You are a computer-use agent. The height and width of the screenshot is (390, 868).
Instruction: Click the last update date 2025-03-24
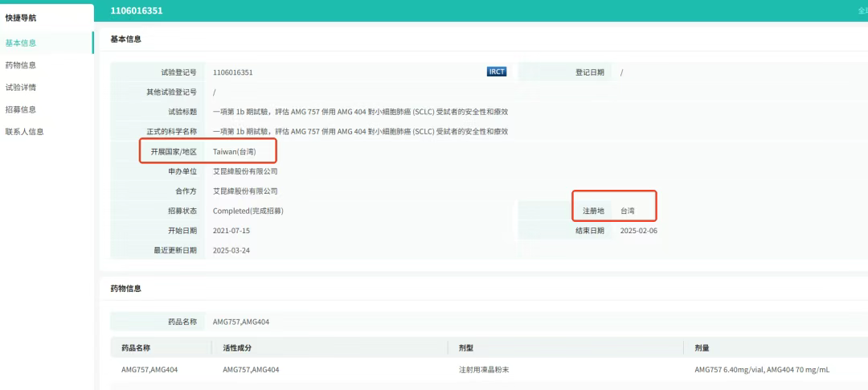tap(231, 251)
